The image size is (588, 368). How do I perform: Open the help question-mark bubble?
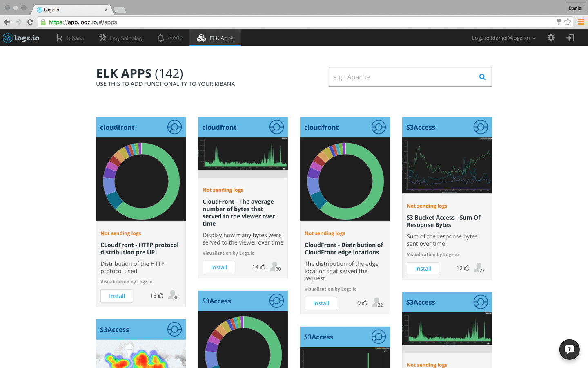tap(569, 349)
